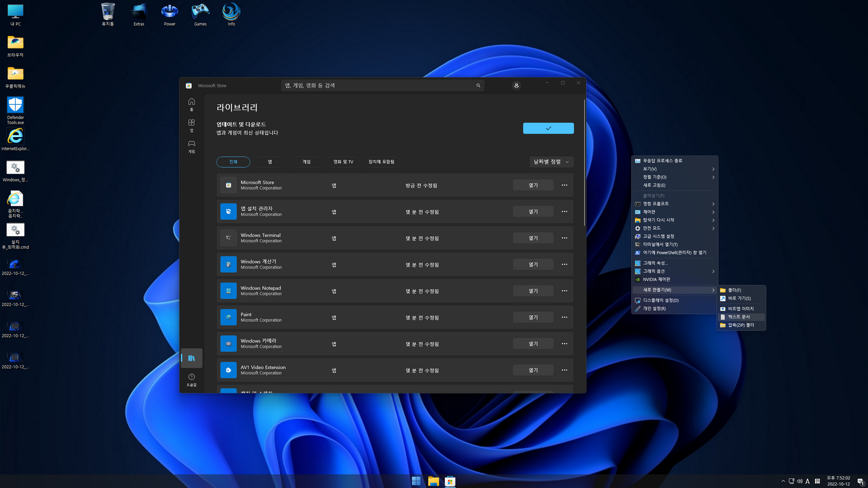The height and width of the screenshot is (488, 868).
Task: Click 열기 button for Microsoft Store
Action: [x=533, y=185]
